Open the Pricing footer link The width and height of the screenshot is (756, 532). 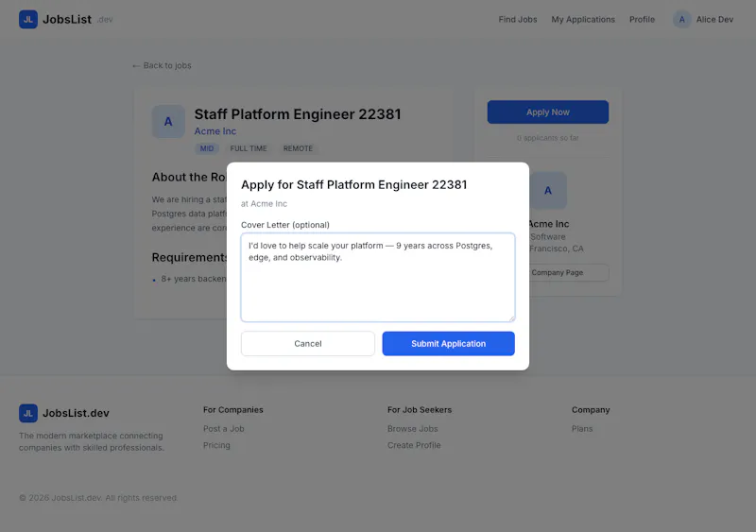(x=216, y=445)
